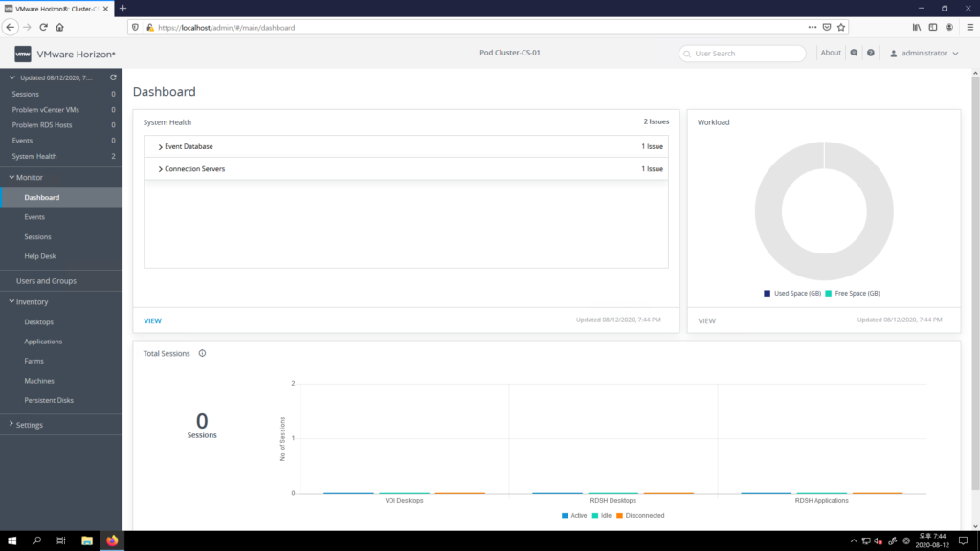The width and height of the screenshot is (980, 551).
Task: Open Firefox from the Windows taskbar
Action: 112,540
